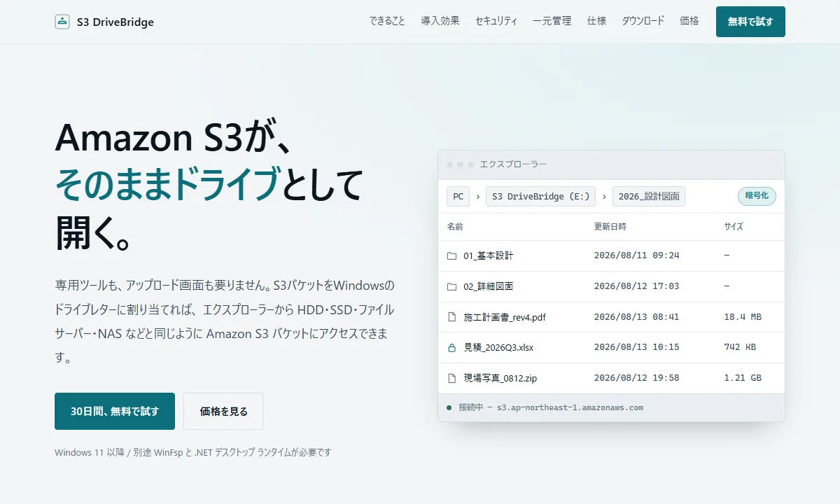Click the 30日間、無料で試す button

(115, 411)
